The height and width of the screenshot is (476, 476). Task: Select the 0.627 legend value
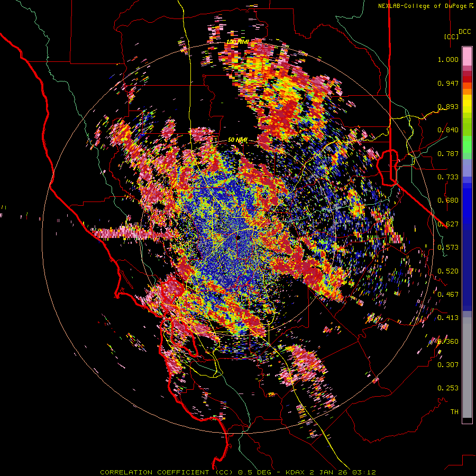[448, 224]
